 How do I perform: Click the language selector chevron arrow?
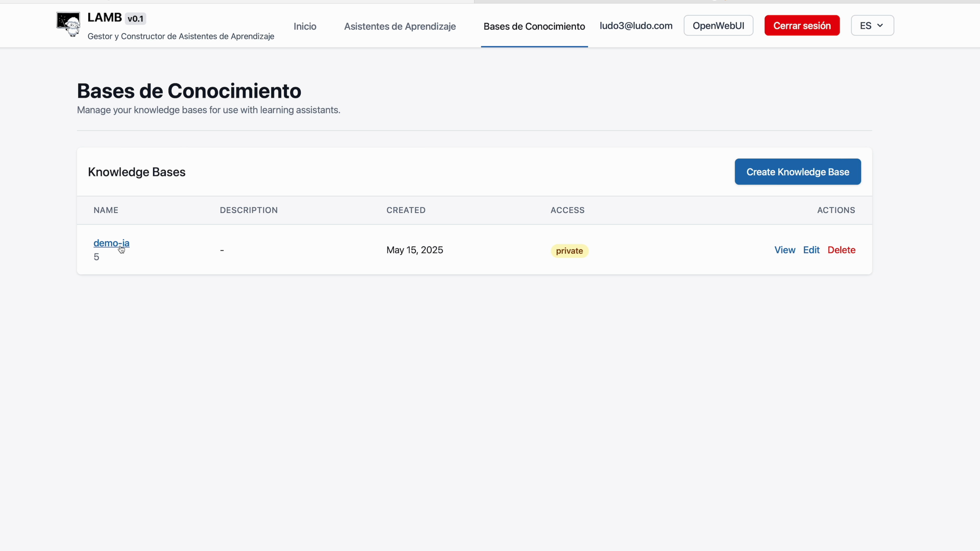pos(880,26)
